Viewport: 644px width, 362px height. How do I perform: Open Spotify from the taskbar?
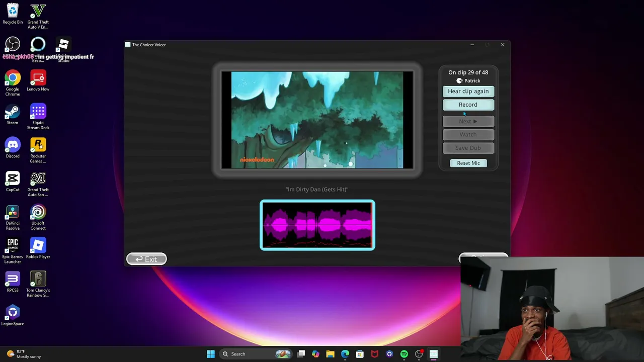click(404, 354)
